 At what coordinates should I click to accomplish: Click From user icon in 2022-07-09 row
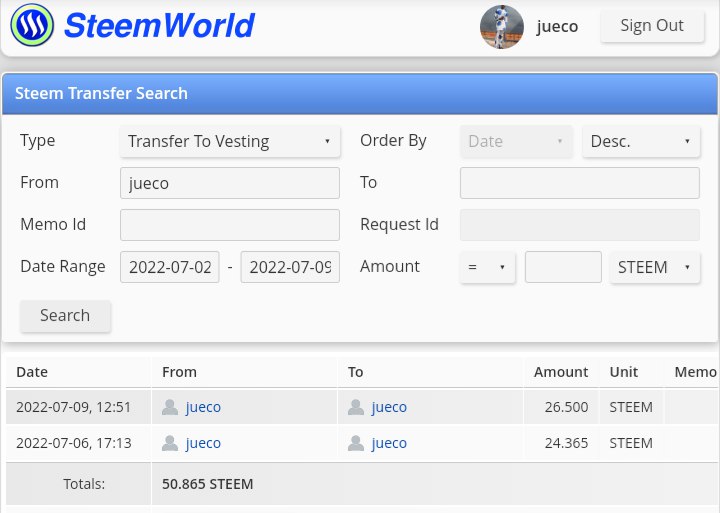(x=170, y=407)
